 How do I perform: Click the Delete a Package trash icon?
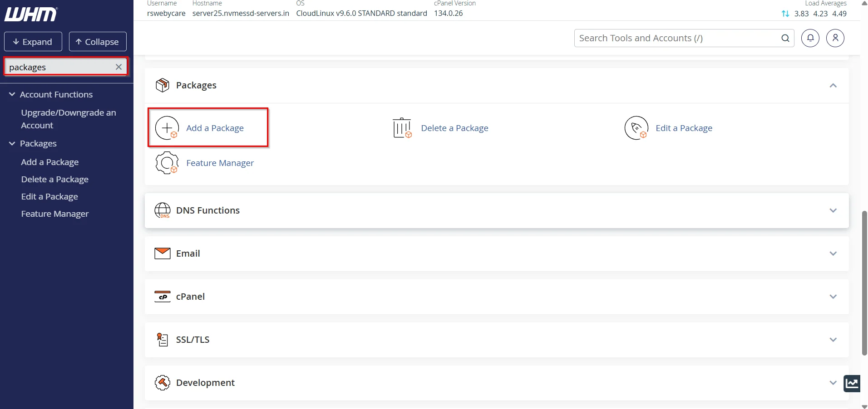(402, 128)
